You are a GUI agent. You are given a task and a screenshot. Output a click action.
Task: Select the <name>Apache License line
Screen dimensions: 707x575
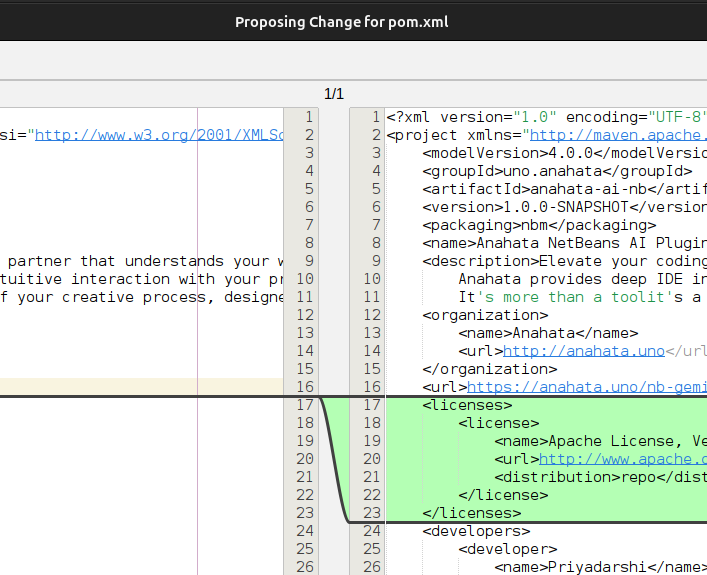(601, 441)
